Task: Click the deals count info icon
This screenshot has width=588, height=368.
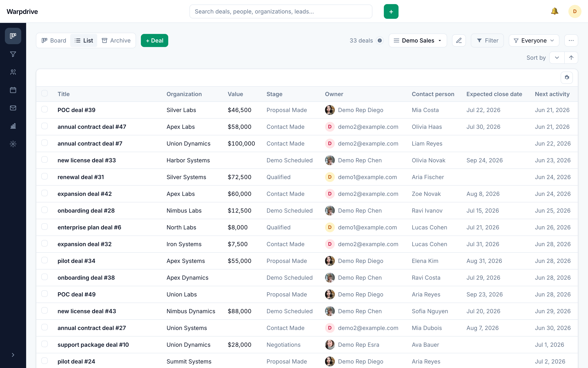Action: (380, 40)
